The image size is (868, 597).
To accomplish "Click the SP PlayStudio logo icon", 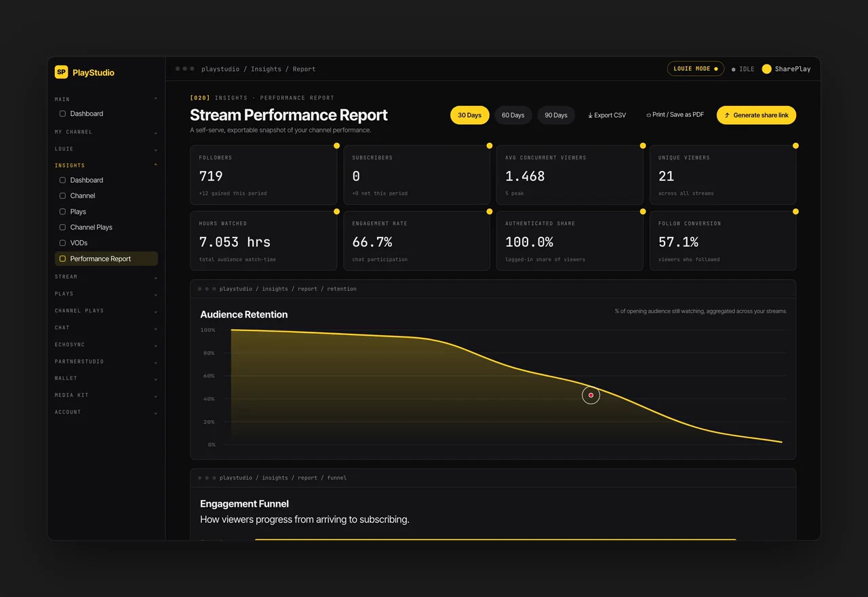I will (62, 72).
